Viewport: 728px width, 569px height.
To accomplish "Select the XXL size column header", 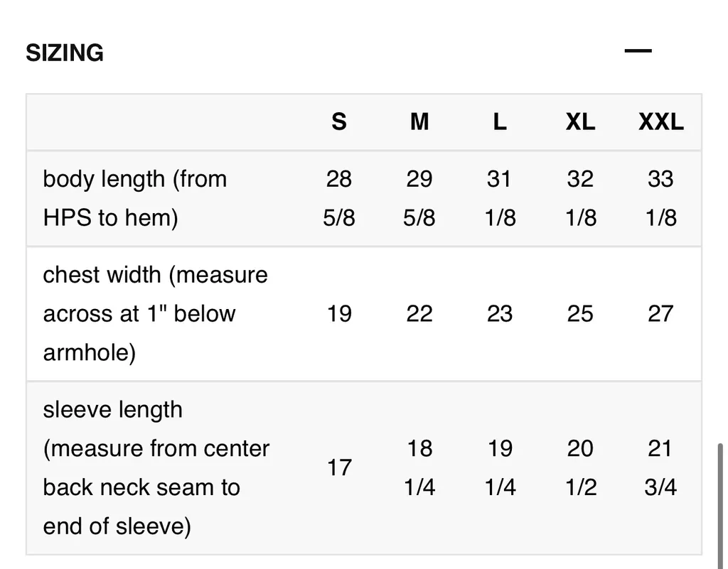I will coord(660,122).
